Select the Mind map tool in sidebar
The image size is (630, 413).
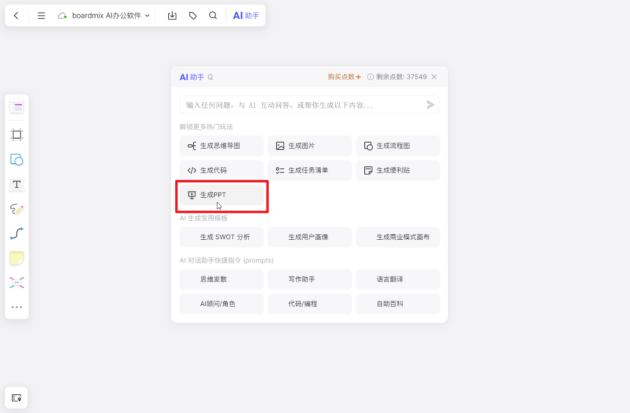[x=17, y=282]
